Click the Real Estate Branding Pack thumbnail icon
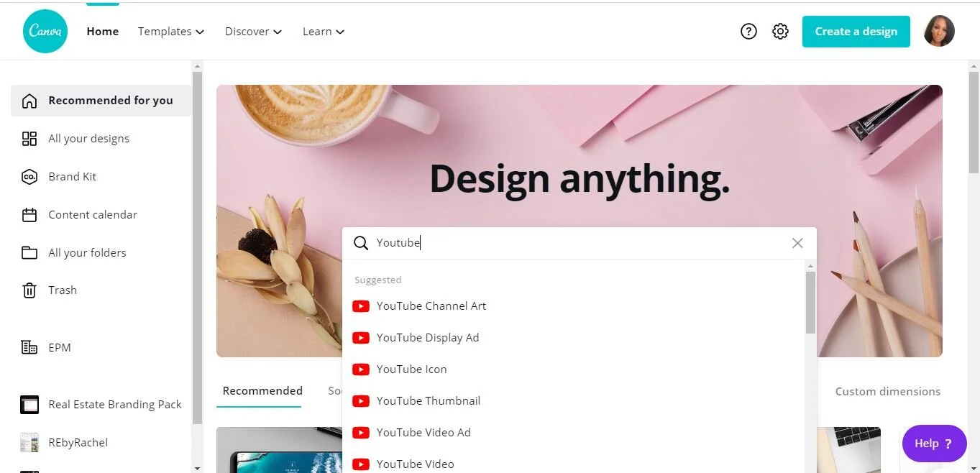Viewport: 980px width, 473px height. (x=29, y=405)
